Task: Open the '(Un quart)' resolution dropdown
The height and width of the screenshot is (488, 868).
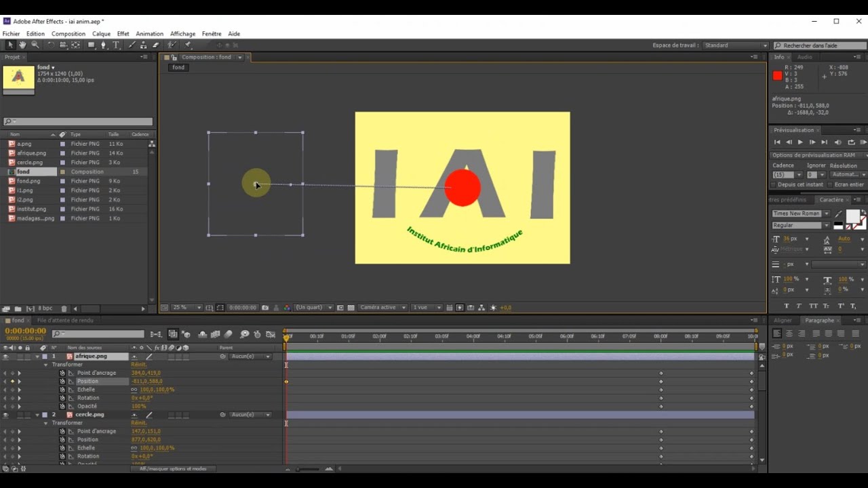Action: [314, 308]
